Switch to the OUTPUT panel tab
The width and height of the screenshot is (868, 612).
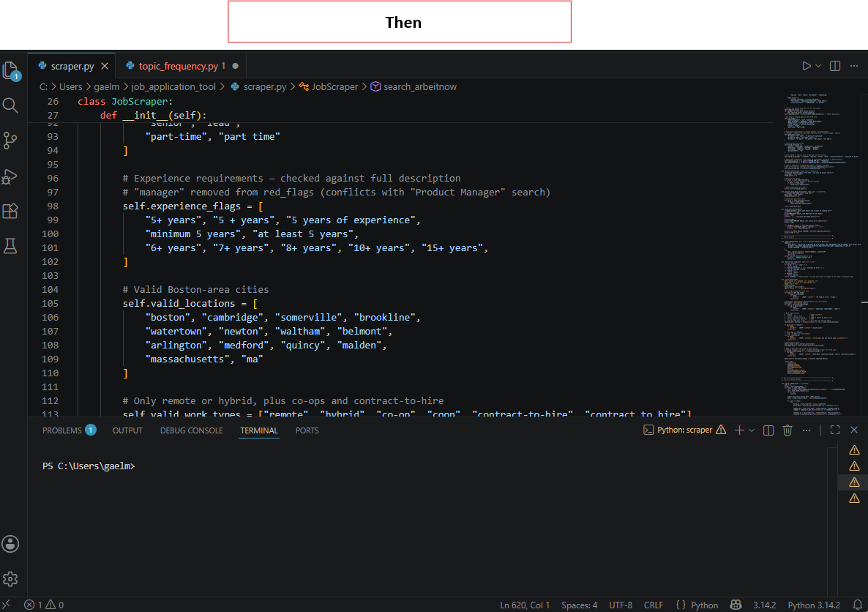click(x=127, y=430)
